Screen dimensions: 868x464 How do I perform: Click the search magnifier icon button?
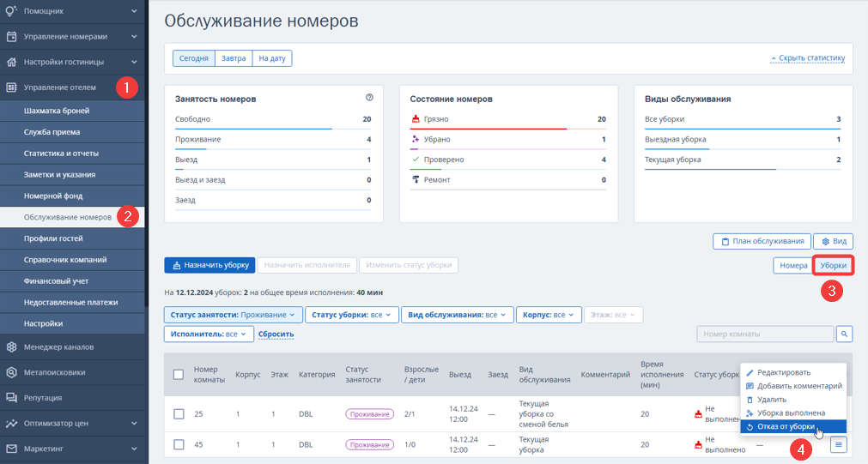click(844, 334)
